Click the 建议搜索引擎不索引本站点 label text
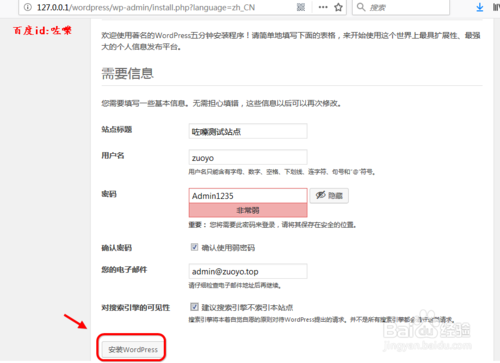 (247, 307)
